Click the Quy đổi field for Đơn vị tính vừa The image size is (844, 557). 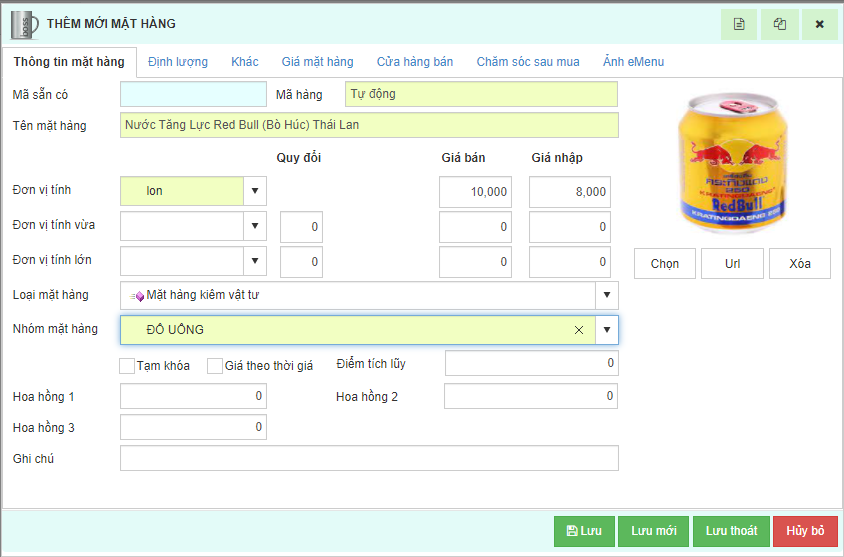[x=301, y=227]
